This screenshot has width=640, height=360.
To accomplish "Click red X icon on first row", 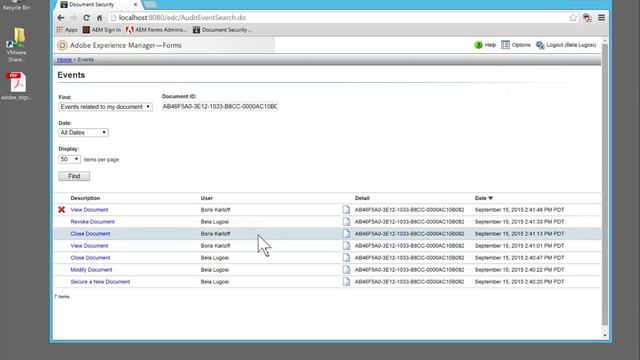I will tap(61, 209).
